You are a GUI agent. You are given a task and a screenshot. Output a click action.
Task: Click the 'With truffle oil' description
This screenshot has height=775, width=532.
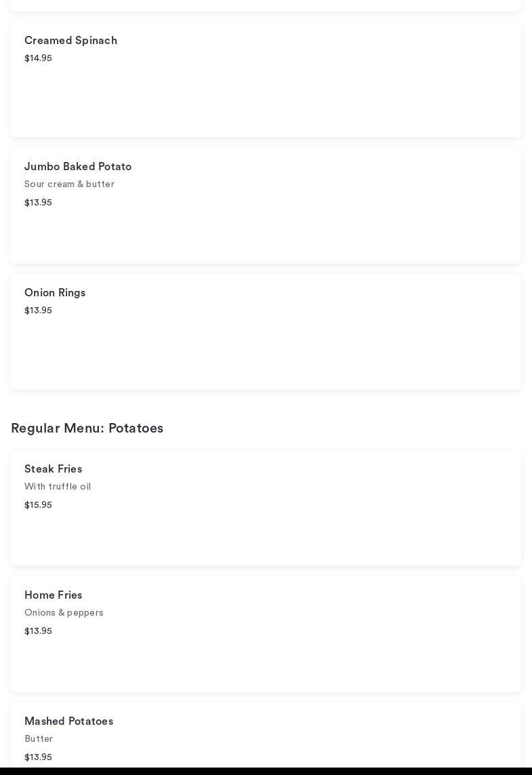click(58, 487)
